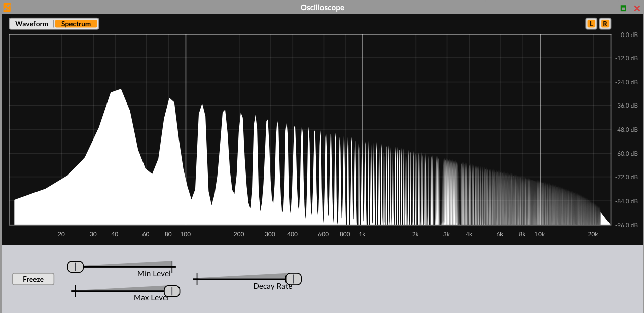
Task: Switch to the Waveform view tab
Action: (x=31, y=24)
